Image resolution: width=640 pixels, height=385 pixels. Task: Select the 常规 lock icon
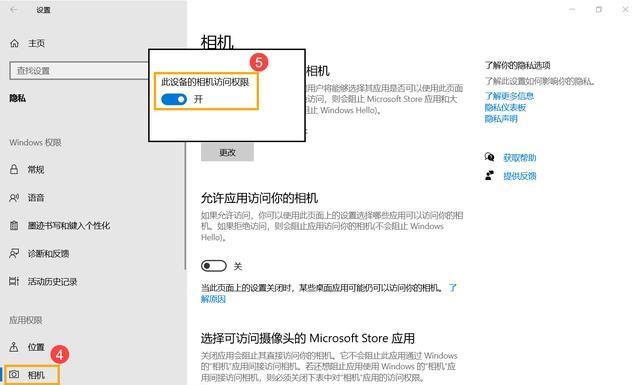pyautogui.click(x=14, y=169)
